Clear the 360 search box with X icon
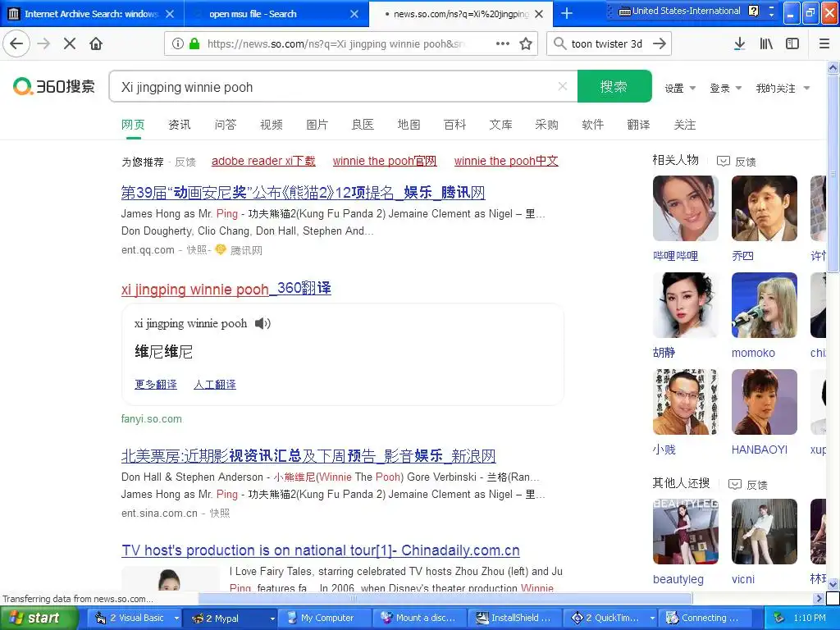The height and width of the screenshot is (630, 840). (x=562, y=85)
